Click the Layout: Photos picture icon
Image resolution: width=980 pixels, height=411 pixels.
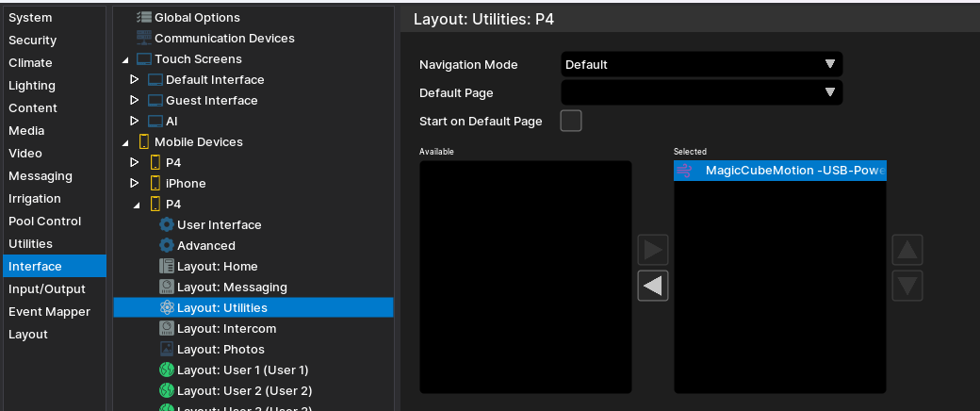[167, 350]
